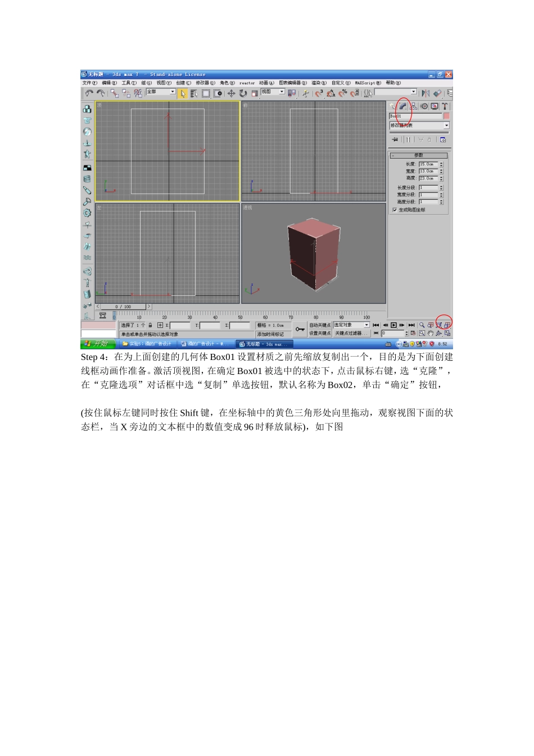Click the Zoom magnifier viewport control
The width and height of the screenshot is (534, 756).
click(422, 325)
